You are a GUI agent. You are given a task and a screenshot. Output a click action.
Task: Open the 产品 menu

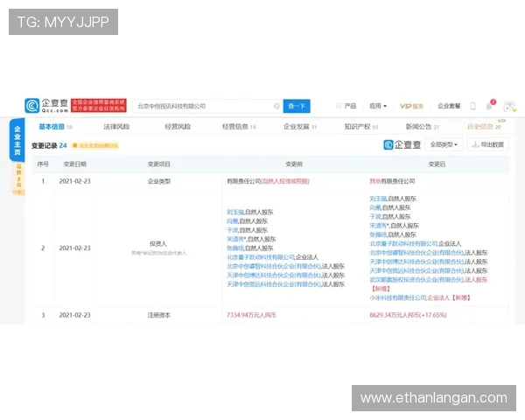point(350,106)
